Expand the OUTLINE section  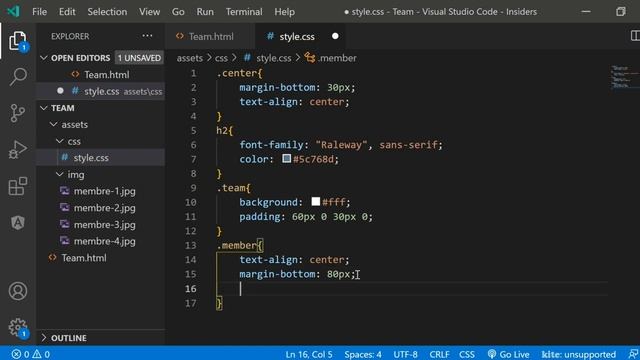tap(44, 338)
